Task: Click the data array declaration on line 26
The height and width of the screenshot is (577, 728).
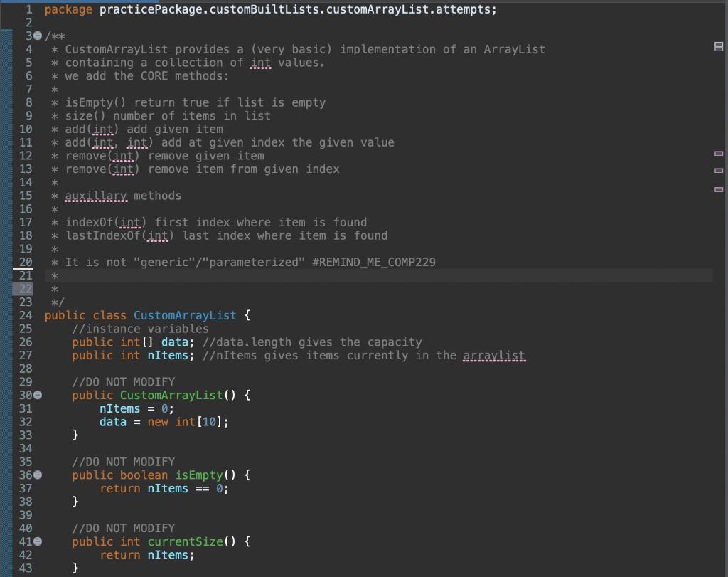Action: tap(175, 342)
